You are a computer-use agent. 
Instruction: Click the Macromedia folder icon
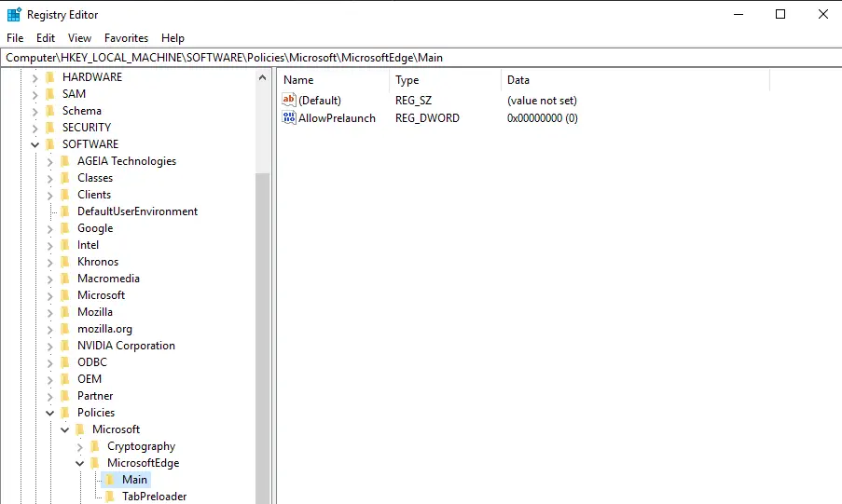[x=65, y=279]
